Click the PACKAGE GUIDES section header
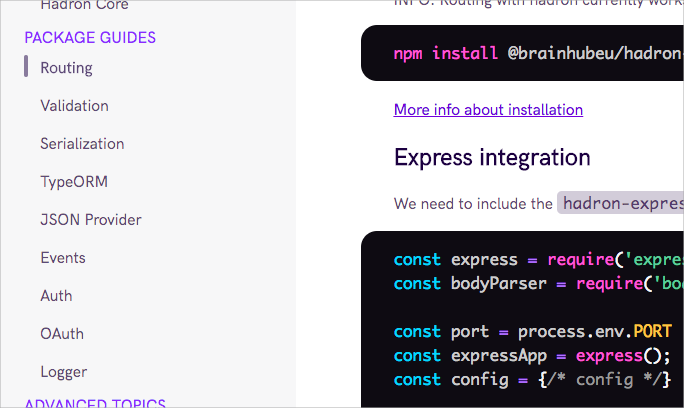684x408 pixels. pyautogui.click(x=90, y=38)
